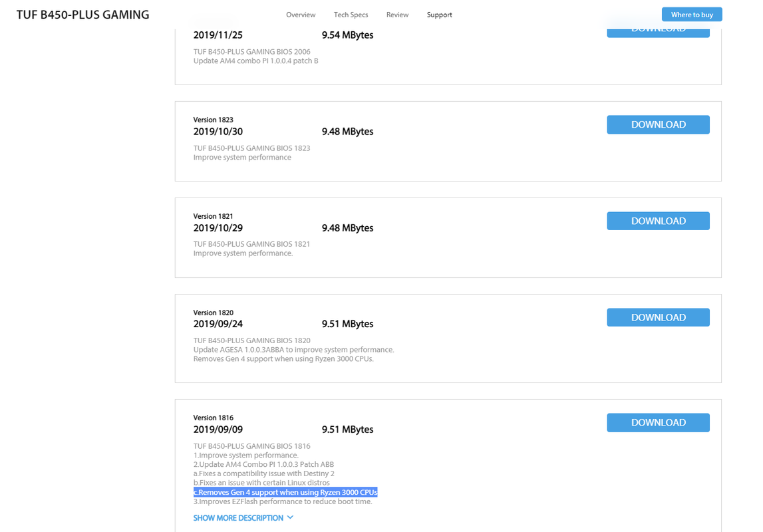Screen dimensions: 763x532
Task: Click the Version 1821 label
Action: point(213,216)
